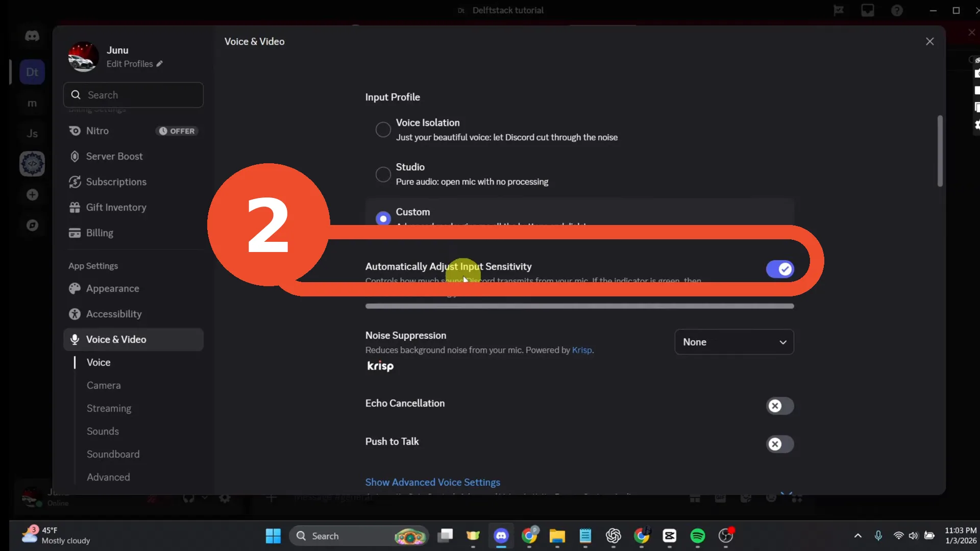The height and width of the screenshot is (551, 980).
Task: Open Nitro settings
Action: point(133,131)
